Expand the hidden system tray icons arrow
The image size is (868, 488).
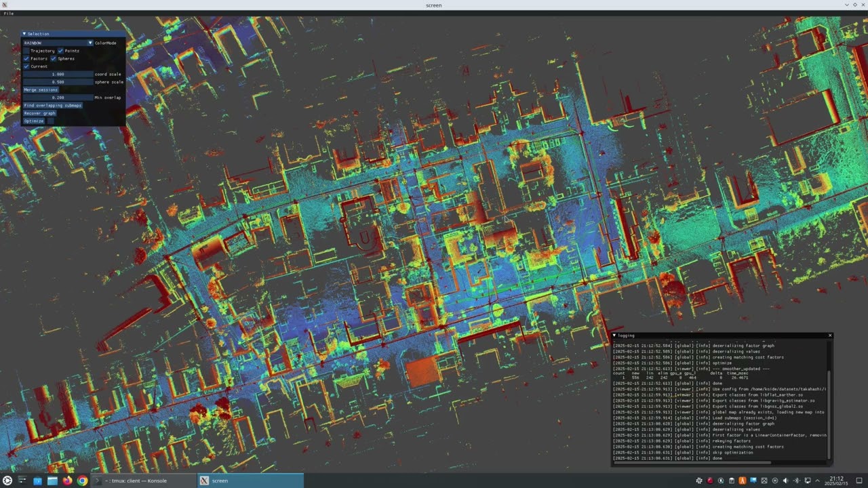(x=818, y=481)
